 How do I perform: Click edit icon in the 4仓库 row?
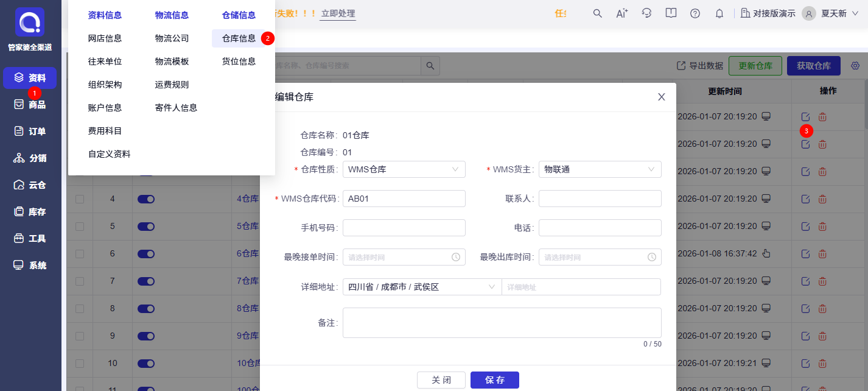805,199
